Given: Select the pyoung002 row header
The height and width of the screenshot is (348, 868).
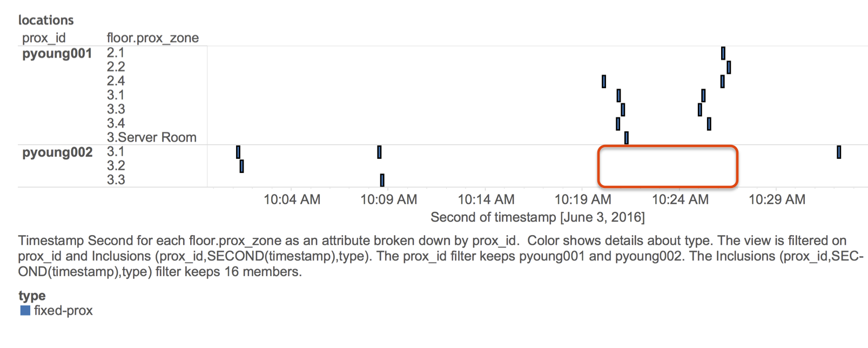Looking at the screenshot, I should pyautogui.click(x=57, y=152).
